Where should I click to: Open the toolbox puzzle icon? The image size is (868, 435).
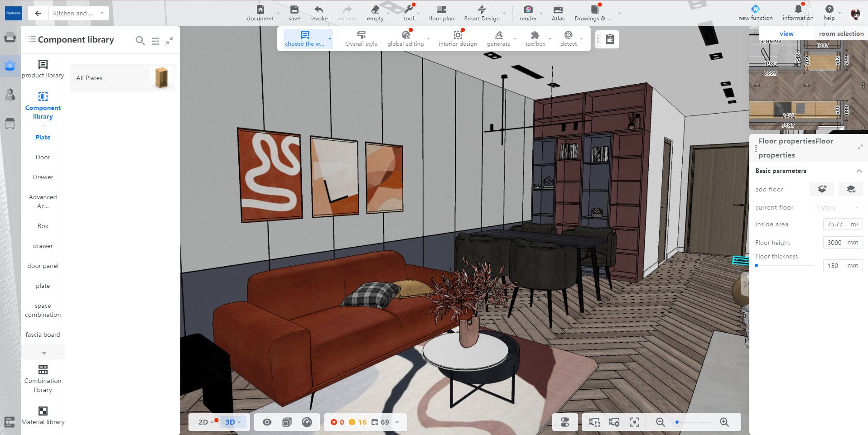coord(535,35)
